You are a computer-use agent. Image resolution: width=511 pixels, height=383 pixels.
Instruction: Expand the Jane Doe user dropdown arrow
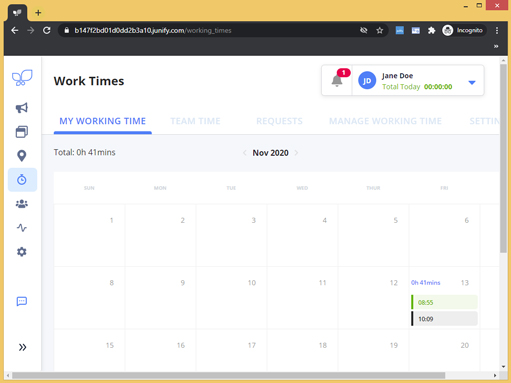click(472, 82)
